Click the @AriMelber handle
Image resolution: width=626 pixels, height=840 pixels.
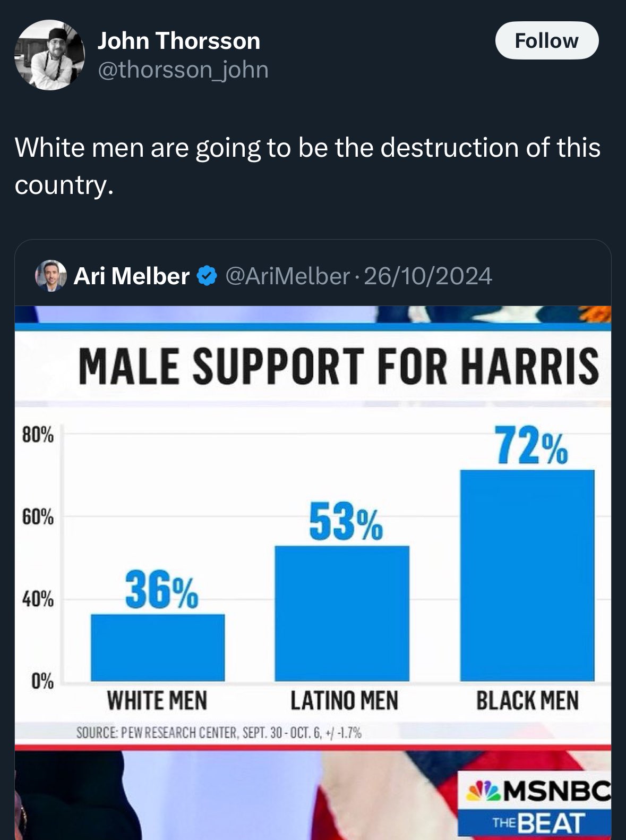coord(287,276)
